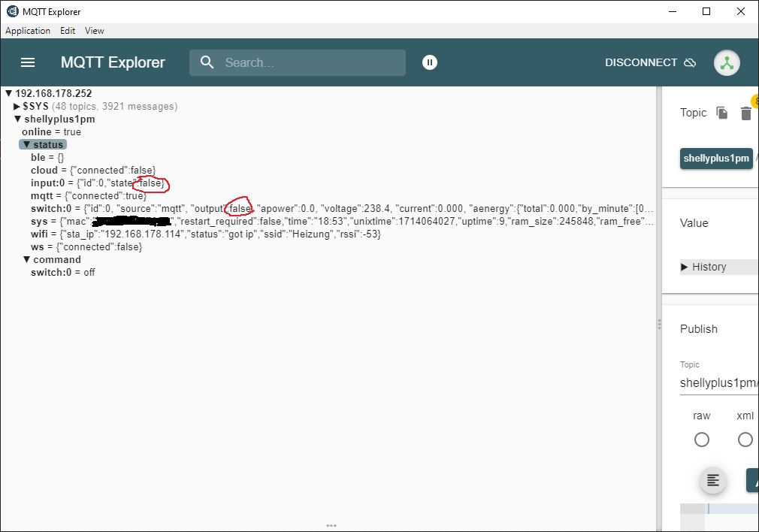The image size is (759, 532).
Task: Select the xml payload format radio
Action: point(745,440)
